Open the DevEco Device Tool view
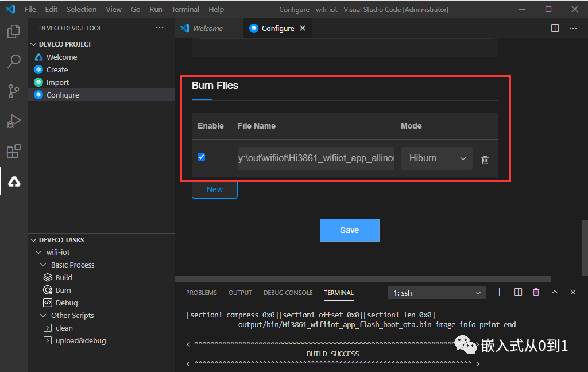This screenshot has height=372, width=588. (14, 182)
